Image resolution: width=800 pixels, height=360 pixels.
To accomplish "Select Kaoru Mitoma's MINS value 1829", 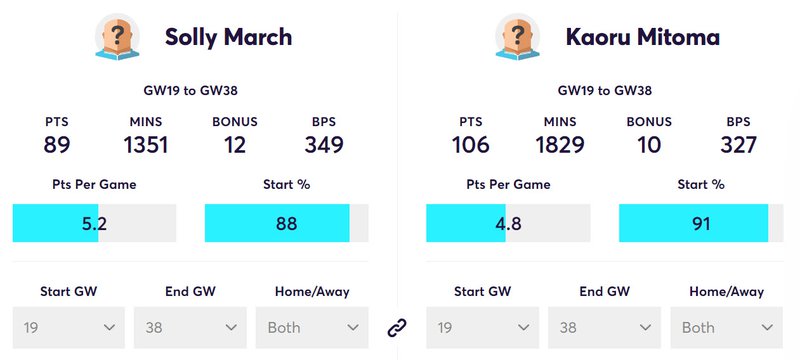I will click(x=560, y=145).
